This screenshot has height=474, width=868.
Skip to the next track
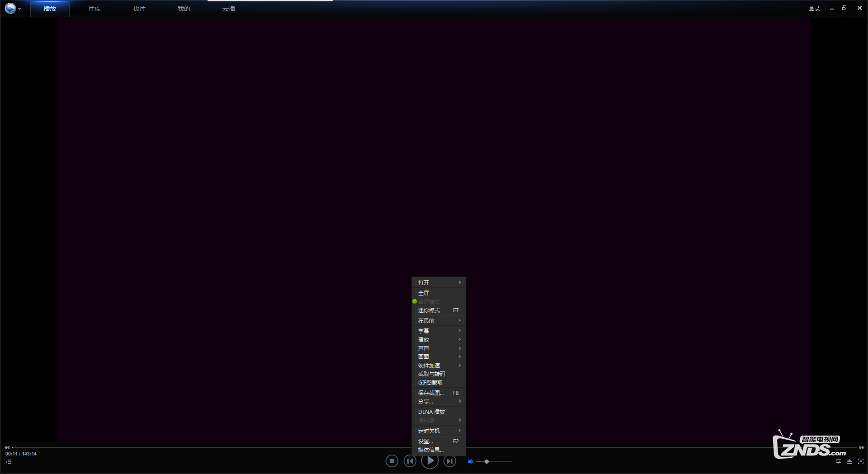450,461
